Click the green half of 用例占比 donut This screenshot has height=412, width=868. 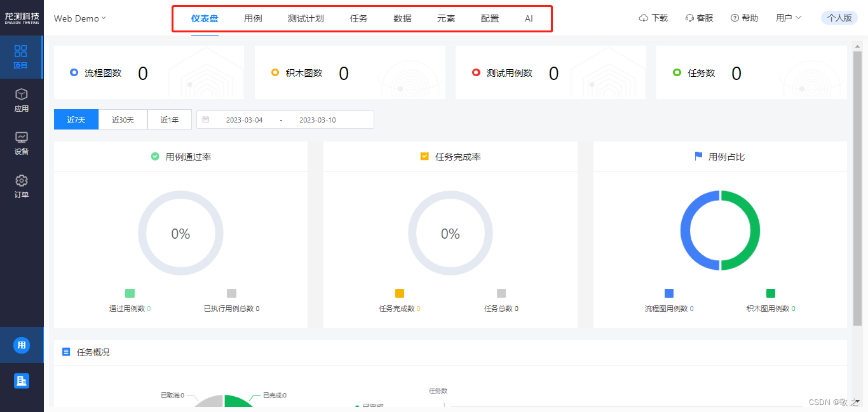(756, 230)
